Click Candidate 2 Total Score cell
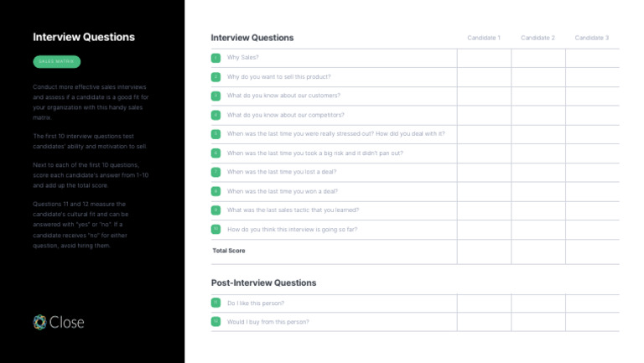Image resolution: width=644 pixels, height=363 pixels. tap(538, 251)
